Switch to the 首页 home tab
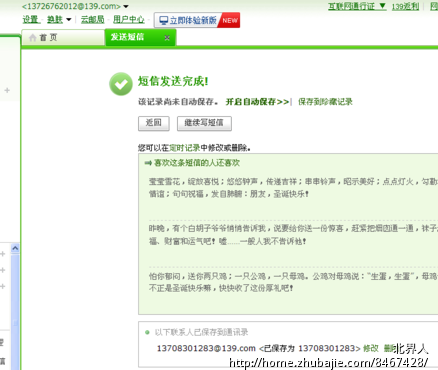The width and height of the screenshot is (438, 370). [x=63, y=37]
